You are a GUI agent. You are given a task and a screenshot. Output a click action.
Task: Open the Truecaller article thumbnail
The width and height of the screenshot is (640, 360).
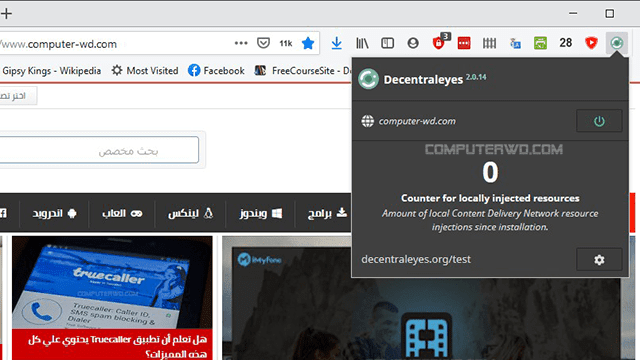tap(112, 282)
